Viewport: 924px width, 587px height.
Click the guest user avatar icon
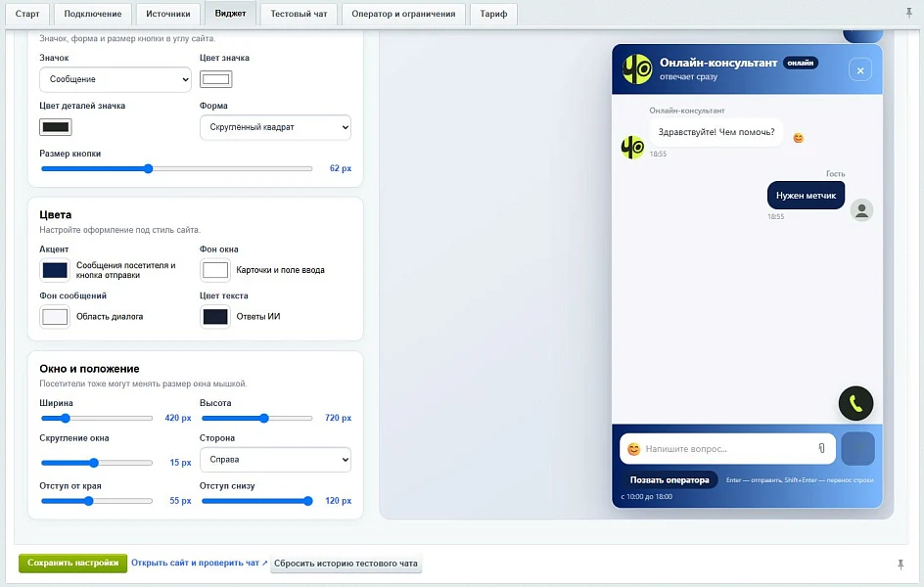[861, 210]
